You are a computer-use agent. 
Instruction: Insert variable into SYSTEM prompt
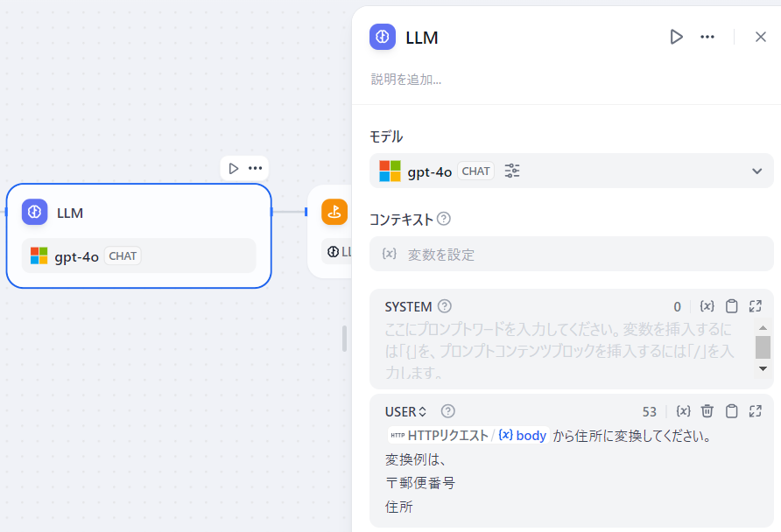707,306
